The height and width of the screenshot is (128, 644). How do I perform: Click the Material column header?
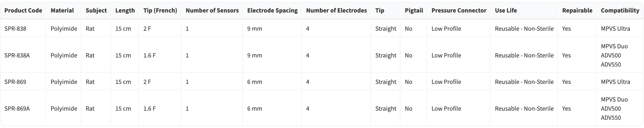coord(62,11)
